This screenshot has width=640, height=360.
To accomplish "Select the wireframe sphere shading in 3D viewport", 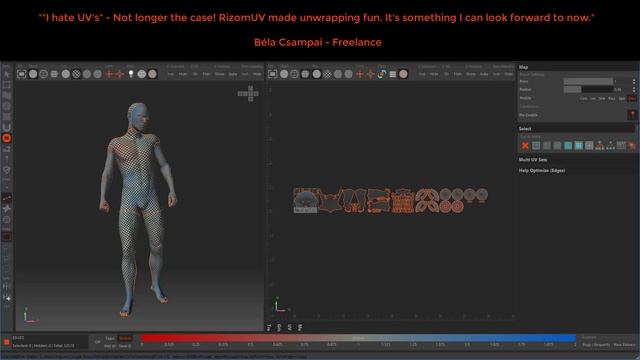I will point(44,74).
